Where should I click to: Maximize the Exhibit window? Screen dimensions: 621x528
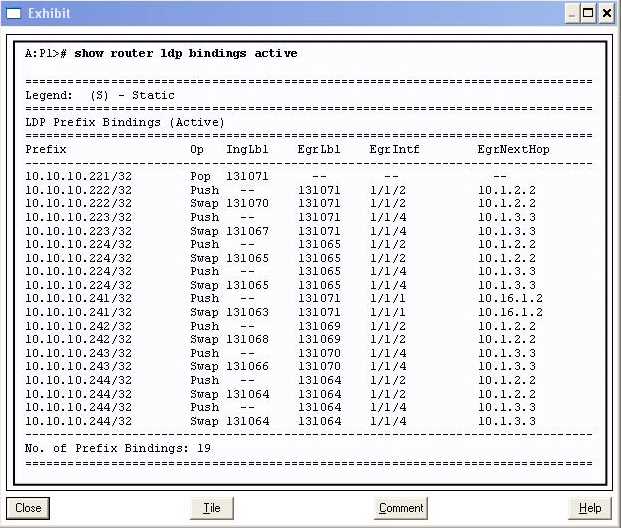click(589, 13)
